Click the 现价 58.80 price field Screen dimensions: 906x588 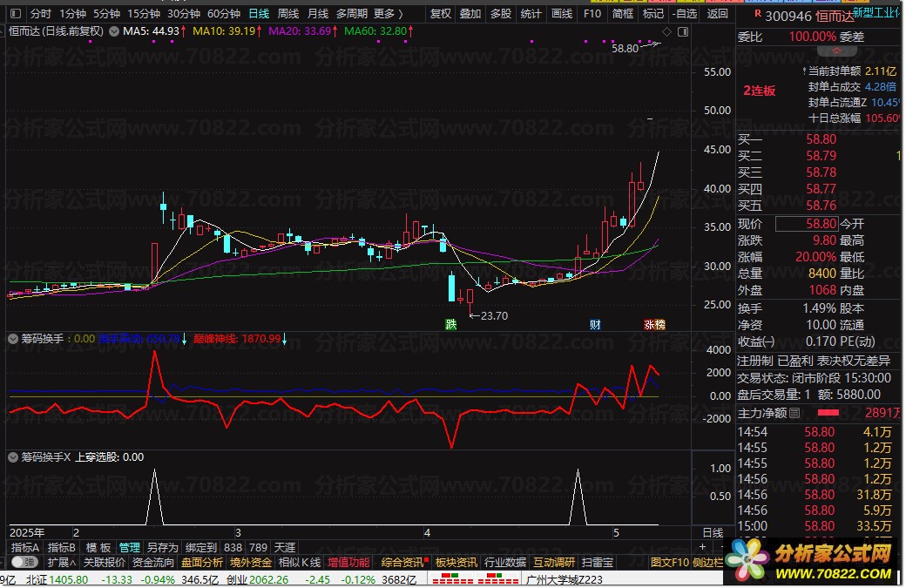point(806,224)
